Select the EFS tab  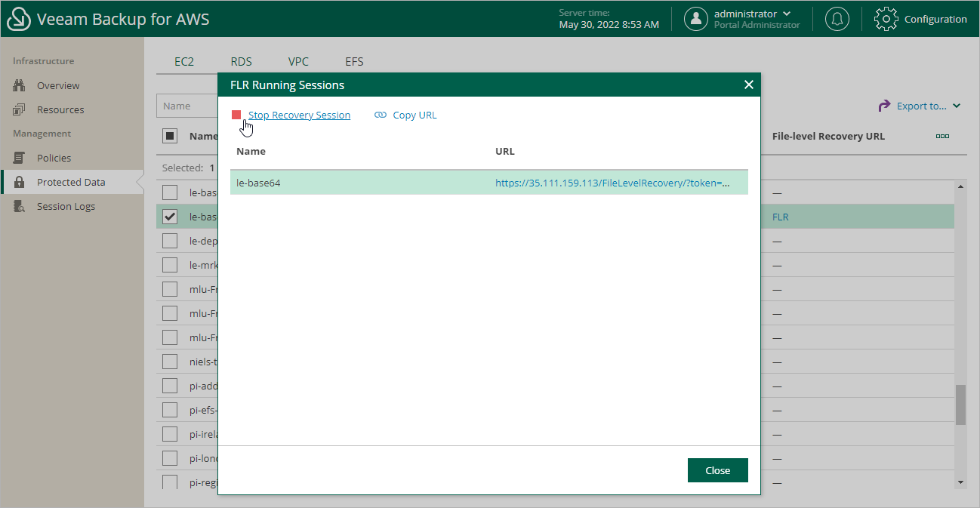click(x=354, y=61)
